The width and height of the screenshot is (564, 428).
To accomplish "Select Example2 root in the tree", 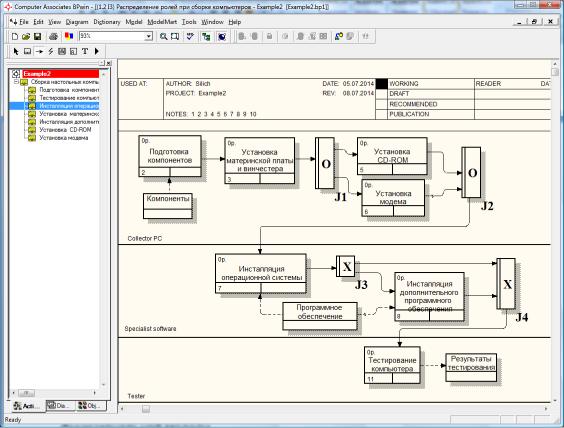I will (60, 74).
